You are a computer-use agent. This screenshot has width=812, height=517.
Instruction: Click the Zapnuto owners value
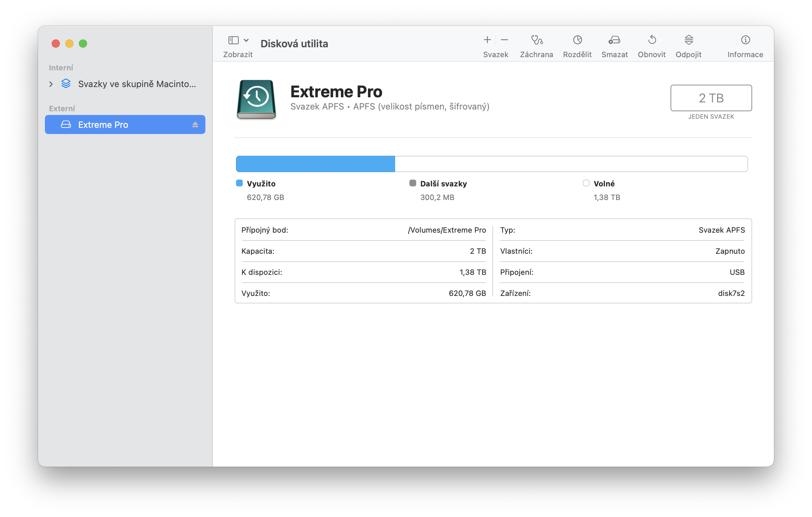pyautogui.click(x=730, y=251)
